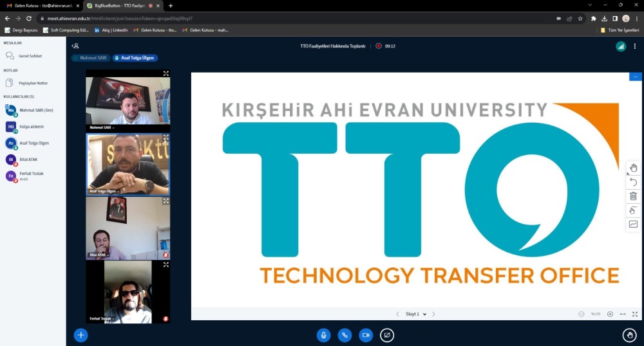Screen dimensions: 644x346
Task: Open the three-dot options menu
Action: 635,46
